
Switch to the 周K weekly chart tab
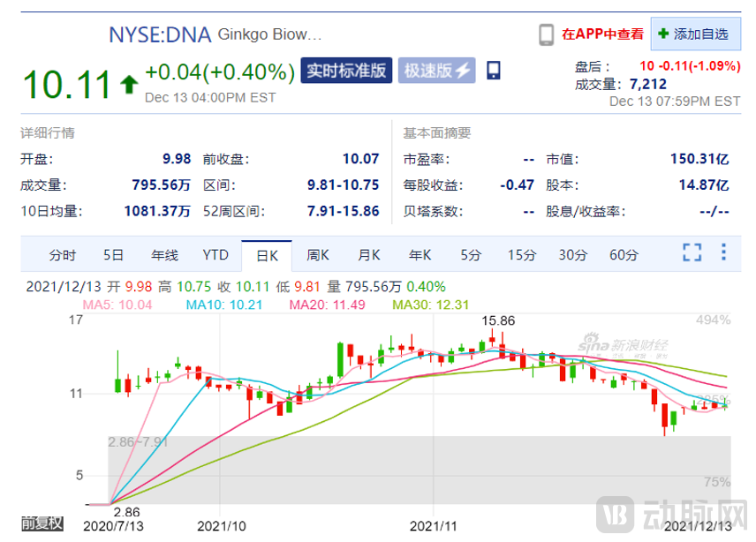(318, 255)
